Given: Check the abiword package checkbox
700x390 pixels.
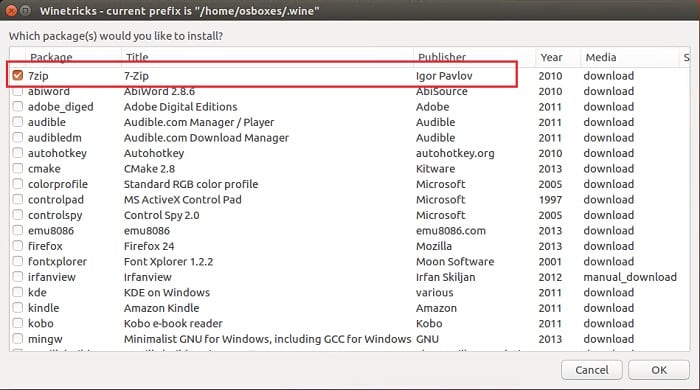Looking at the screenshot, I should click(x=17, y=91).
